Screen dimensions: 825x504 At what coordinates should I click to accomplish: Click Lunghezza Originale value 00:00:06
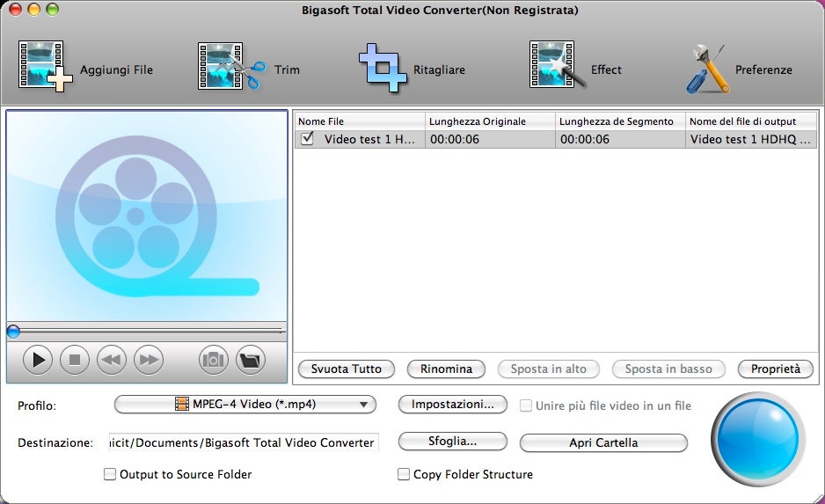pyautogui.click(x=455, y=139)
